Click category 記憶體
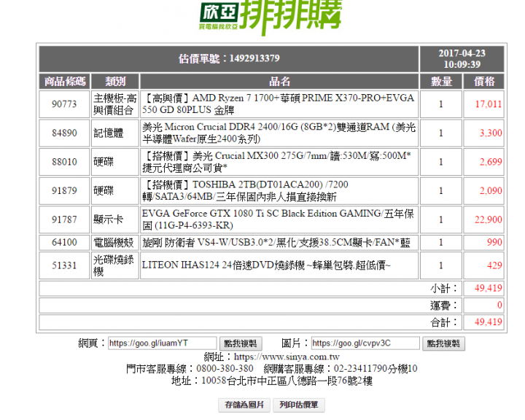 [x=108, y=133]
